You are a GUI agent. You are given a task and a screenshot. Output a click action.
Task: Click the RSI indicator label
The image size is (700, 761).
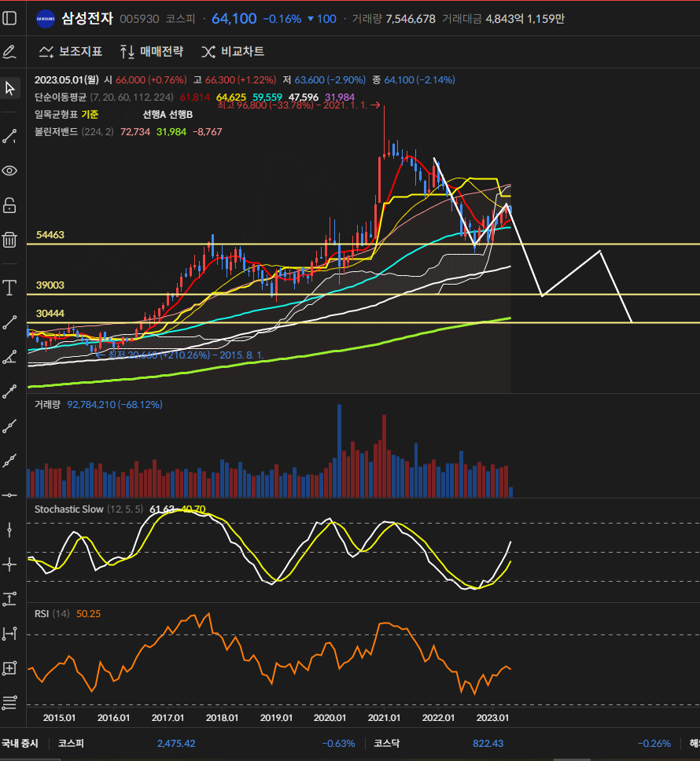(42, 613)
